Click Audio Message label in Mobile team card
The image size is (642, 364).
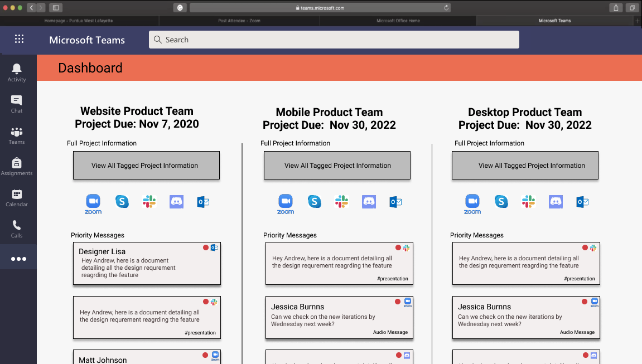click(390, 332)
